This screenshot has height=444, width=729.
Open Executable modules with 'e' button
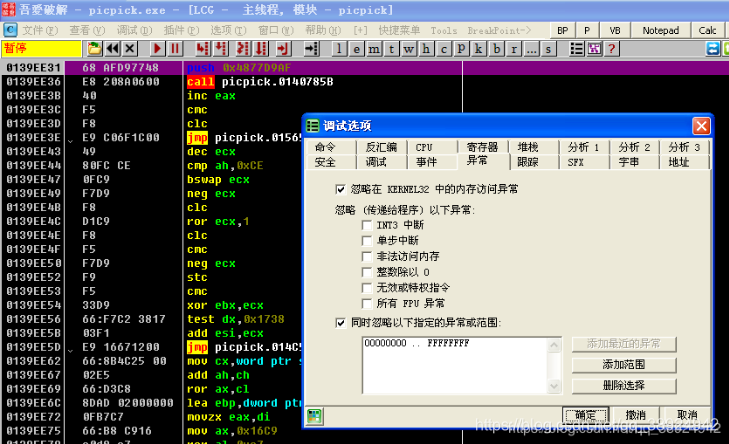coord(356,49)
